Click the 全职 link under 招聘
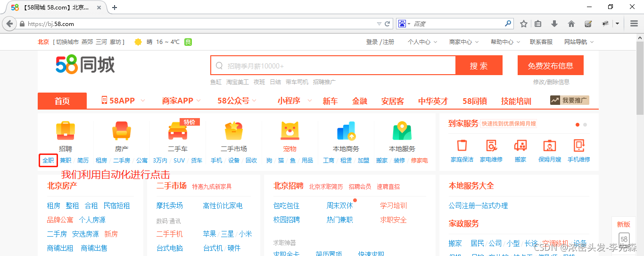644x256 pixels. tap(48, 161)
